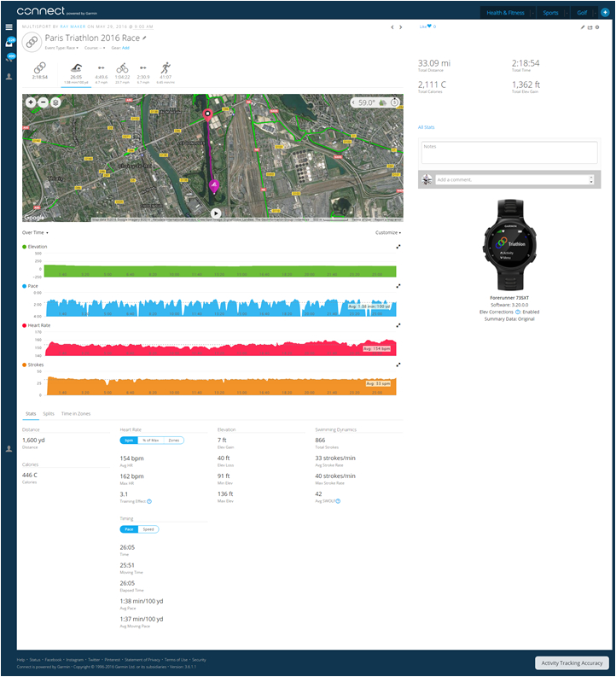Viewport: 616px width, 677px height.
Task: Open the hamburger navigation menu
Action: (x=9, y=26)
